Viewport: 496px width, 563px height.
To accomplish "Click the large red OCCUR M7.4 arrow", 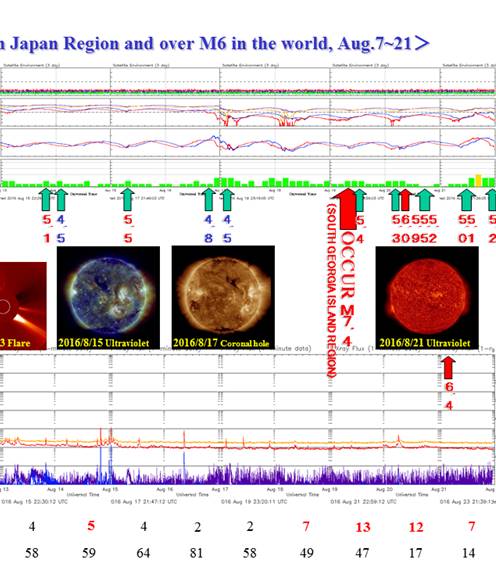I will 346,209.
